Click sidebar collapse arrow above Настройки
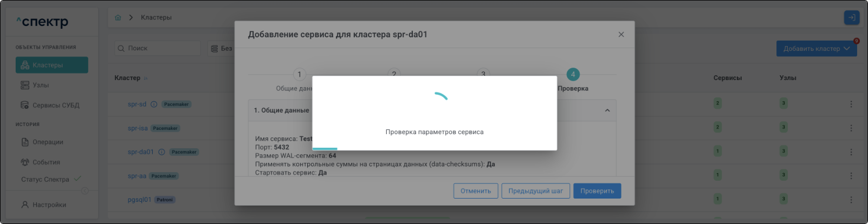 pyautogui.click(x=85, y=191)
